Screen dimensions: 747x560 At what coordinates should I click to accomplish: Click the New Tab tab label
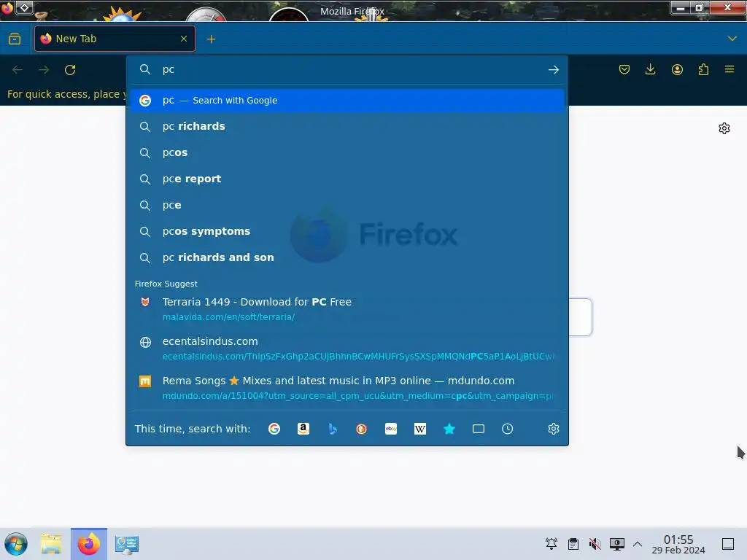tap(76, 39)
